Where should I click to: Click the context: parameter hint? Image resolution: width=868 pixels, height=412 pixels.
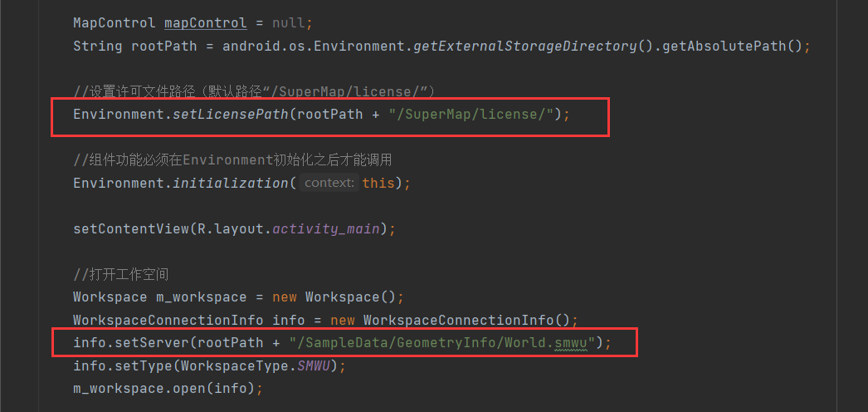coord(330,183)
